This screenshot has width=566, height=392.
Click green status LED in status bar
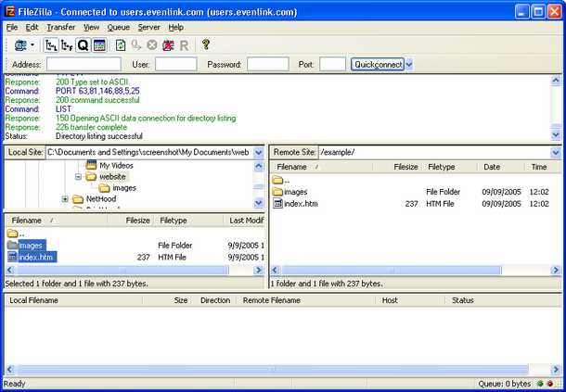[540, 384]
